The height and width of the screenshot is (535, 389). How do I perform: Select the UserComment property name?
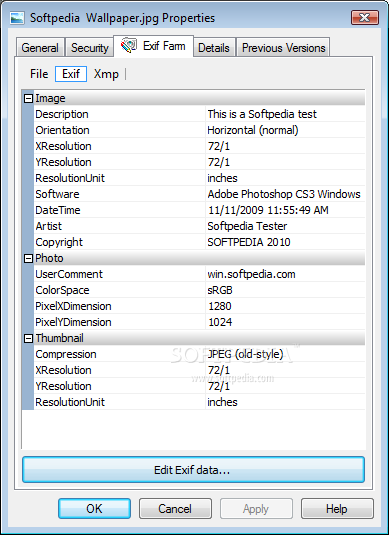pos(69,274)
